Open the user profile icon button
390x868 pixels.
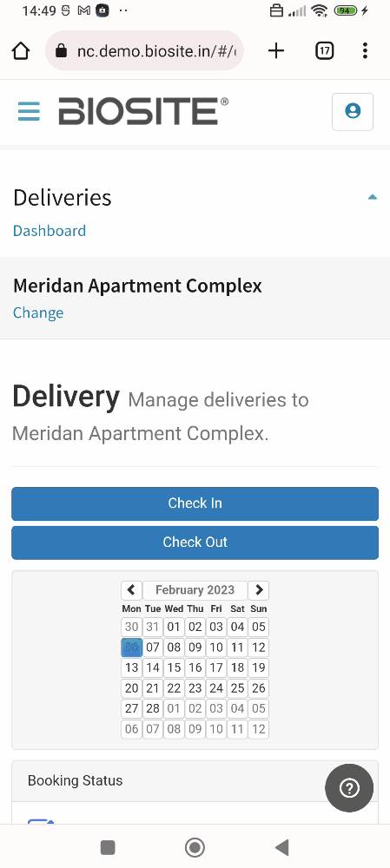point(353,111)
